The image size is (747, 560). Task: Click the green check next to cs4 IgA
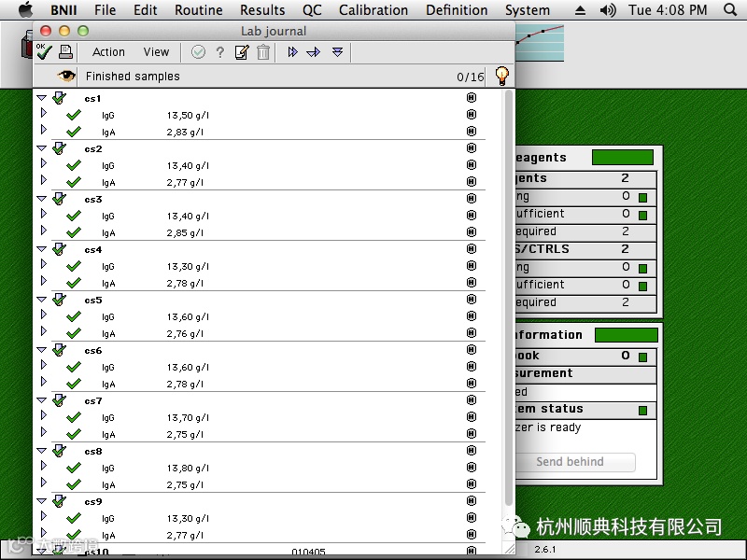pyautogui.click(x=74, y=283)
